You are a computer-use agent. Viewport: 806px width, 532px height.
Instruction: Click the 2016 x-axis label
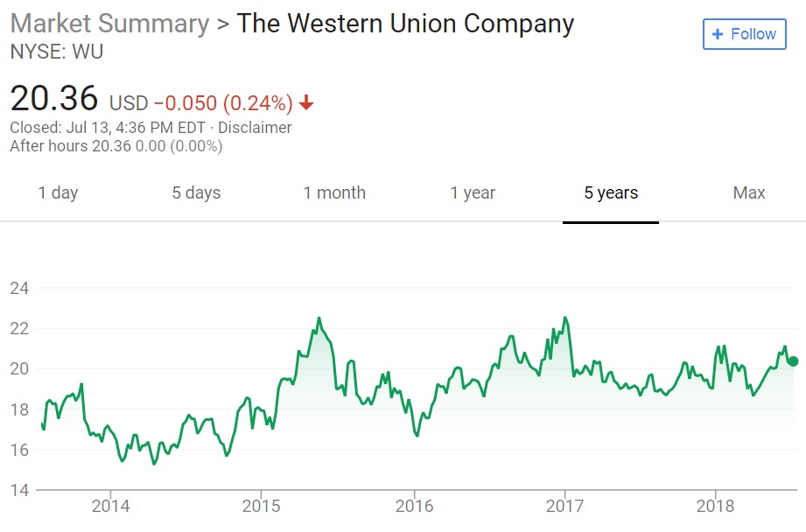click(414, 507)
